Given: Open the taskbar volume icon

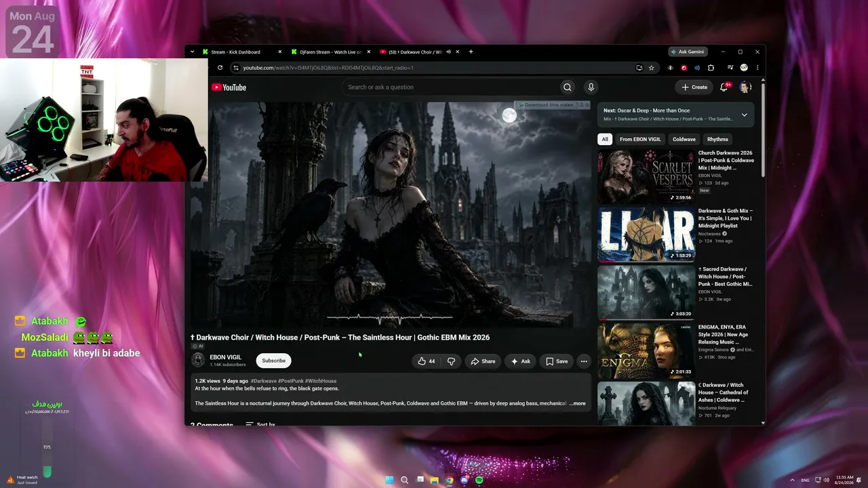Looking at the screenshot, I should (x=825, y=480).
